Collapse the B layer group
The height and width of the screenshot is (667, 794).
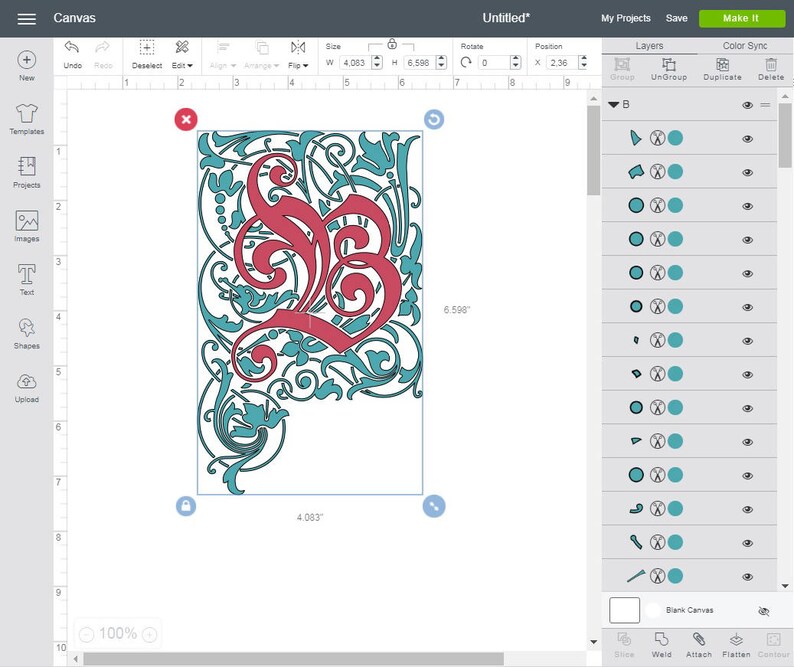coord(614,105)
